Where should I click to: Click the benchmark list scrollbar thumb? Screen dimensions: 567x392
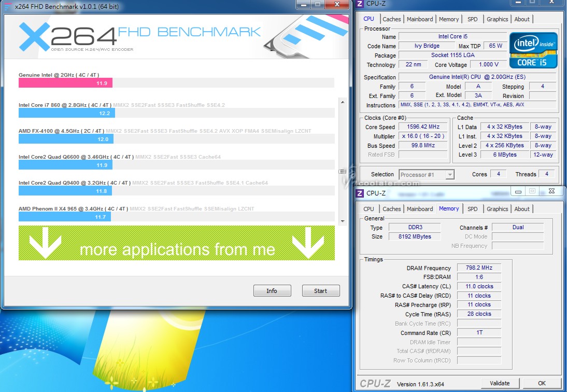point(343,172)
